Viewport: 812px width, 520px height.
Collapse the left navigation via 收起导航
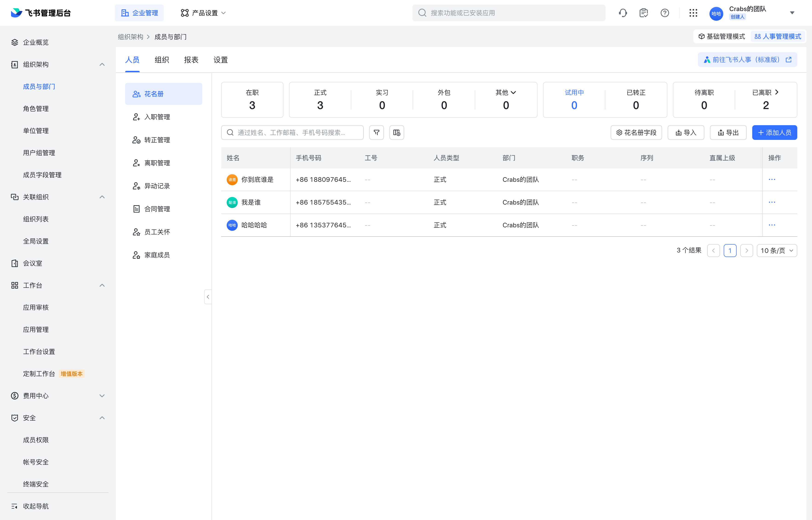tap(35, 506)
